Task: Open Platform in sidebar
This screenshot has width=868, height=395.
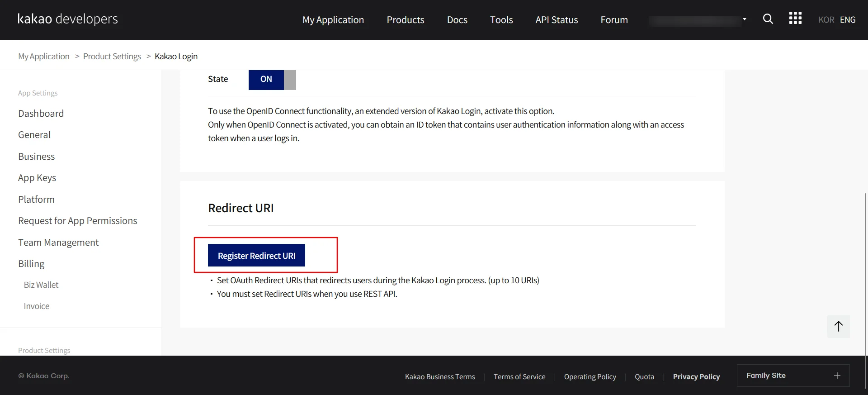Action: [36, 200]
